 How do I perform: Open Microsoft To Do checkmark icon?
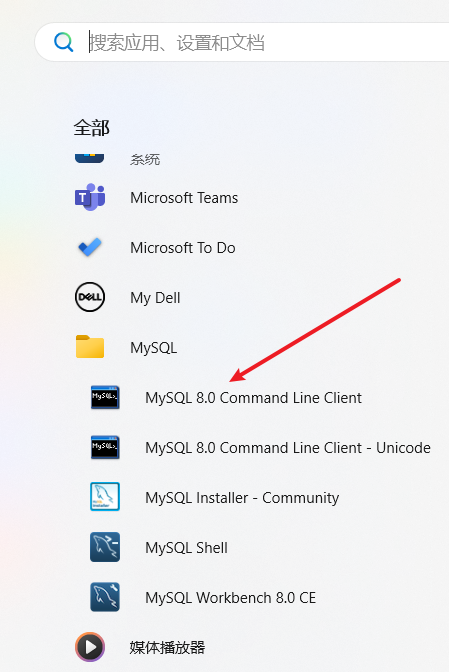(90, 247)
